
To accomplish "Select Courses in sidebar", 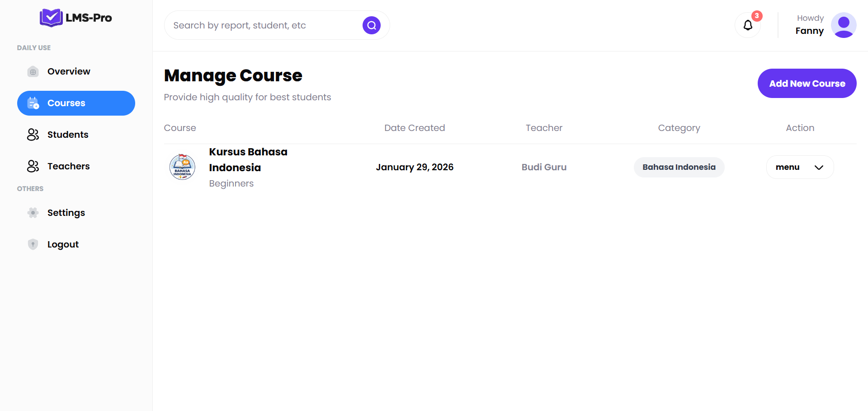I will [x=76, y=103].
